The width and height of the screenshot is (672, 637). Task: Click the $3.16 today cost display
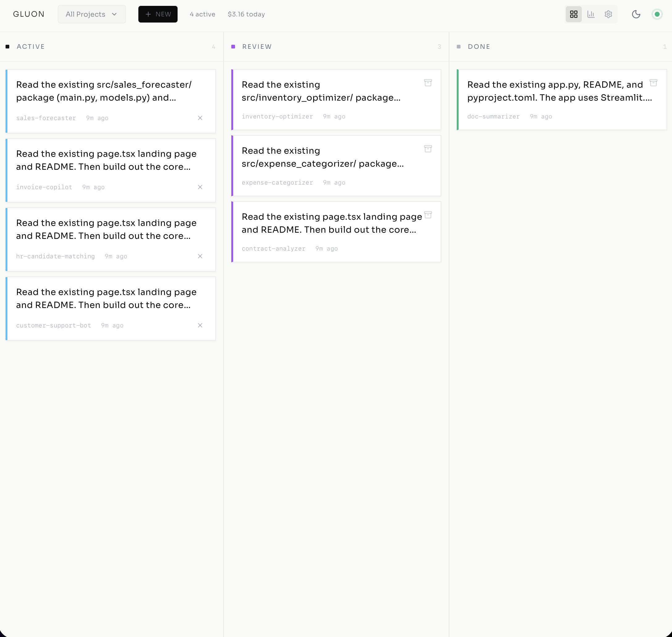(246, 14)
